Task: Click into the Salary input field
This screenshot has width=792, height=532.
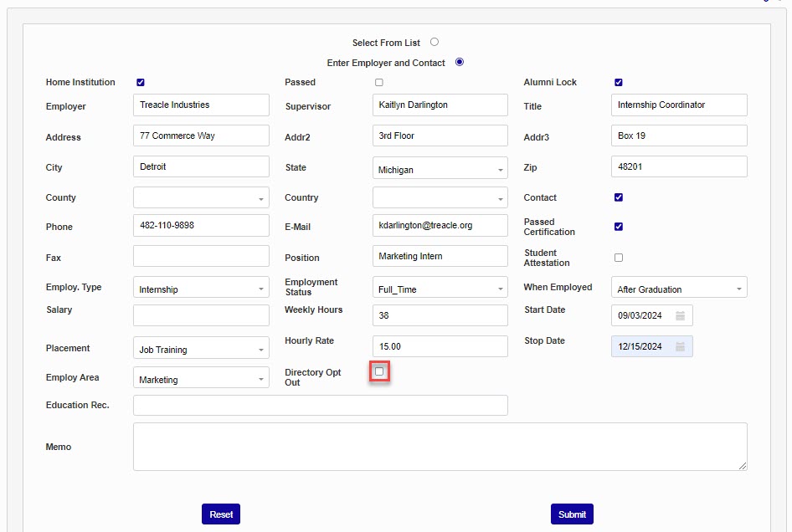Action: pyautogui.click(x=201, y=315)
